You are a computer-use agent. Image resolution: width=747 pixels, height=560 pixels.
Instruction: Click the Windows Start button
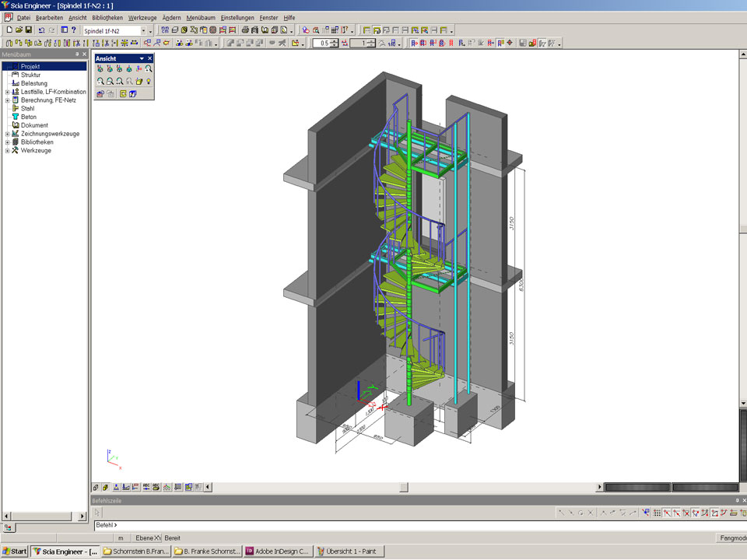(x=15, y=551)
